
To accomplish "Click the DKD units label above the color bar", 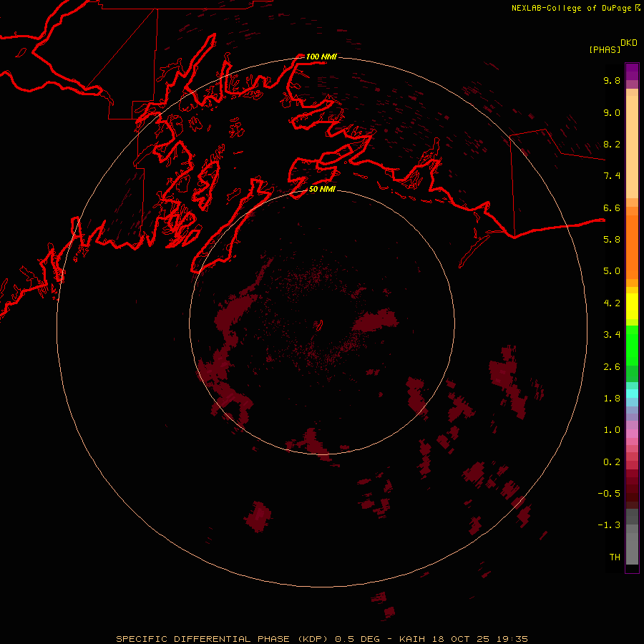I will click(629, 43).
